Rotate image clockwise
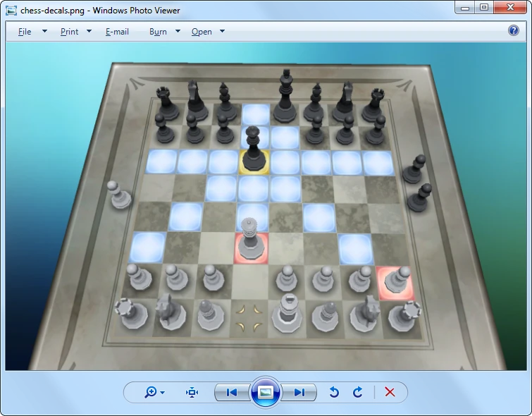The image size is (532, 416). [357, 393]
